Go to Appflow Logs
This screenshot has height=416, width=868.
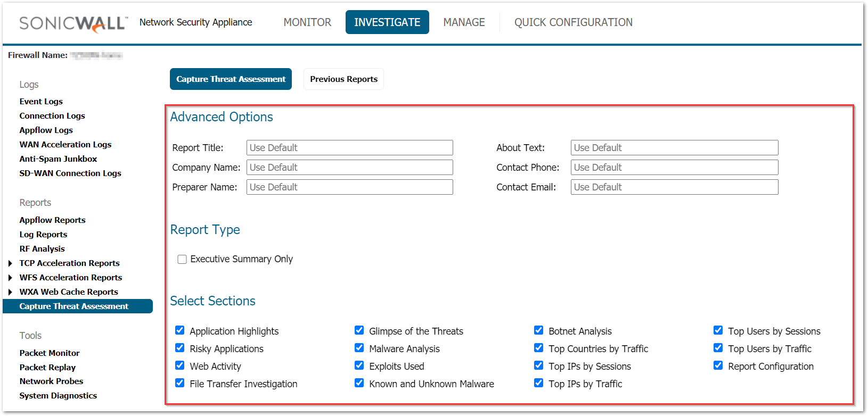coord(46,130)
